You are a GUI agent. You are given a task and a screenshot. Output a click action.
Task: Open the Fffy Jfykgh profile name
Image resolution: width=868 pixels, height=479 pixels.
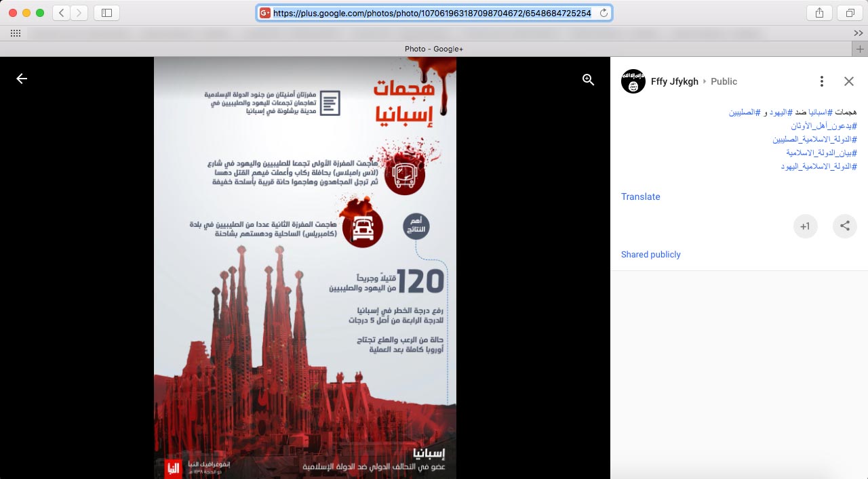(x=674, y=81)
